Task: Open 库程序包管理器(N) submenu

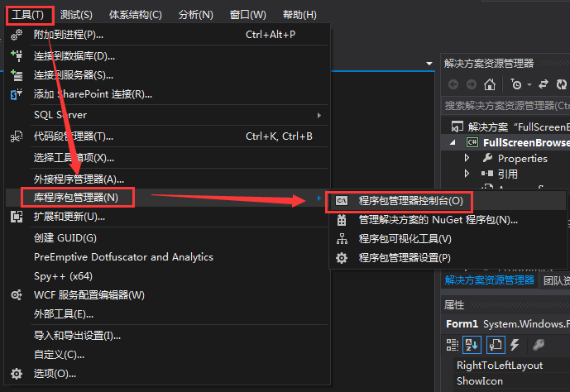Action: 167,198
